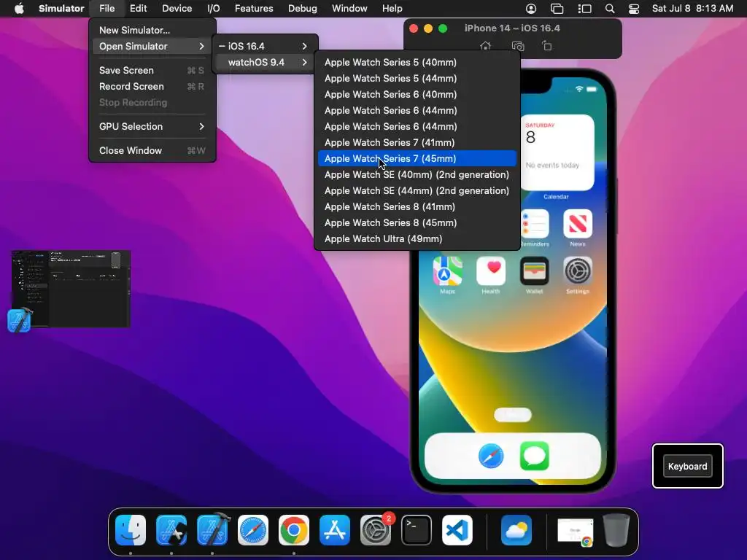Viewport: 747px width, 560px height.
Task: Open the Xcode window thumbnail on desktop
Action: pos(71,289)
